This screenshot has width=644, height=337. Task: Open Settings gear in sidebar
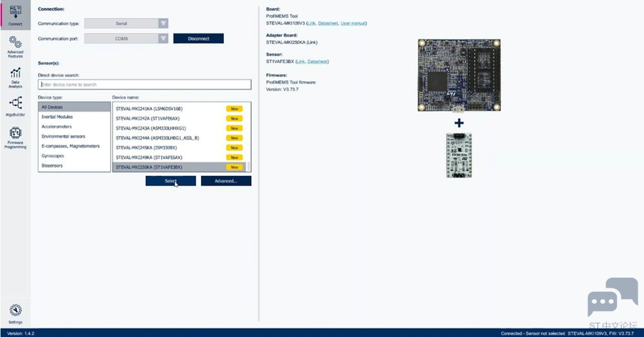coord(15,314)
